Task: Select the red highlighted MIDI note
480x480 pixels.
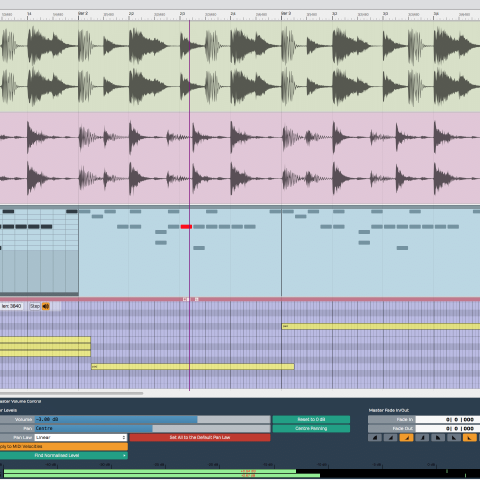Action: point(186,227)
